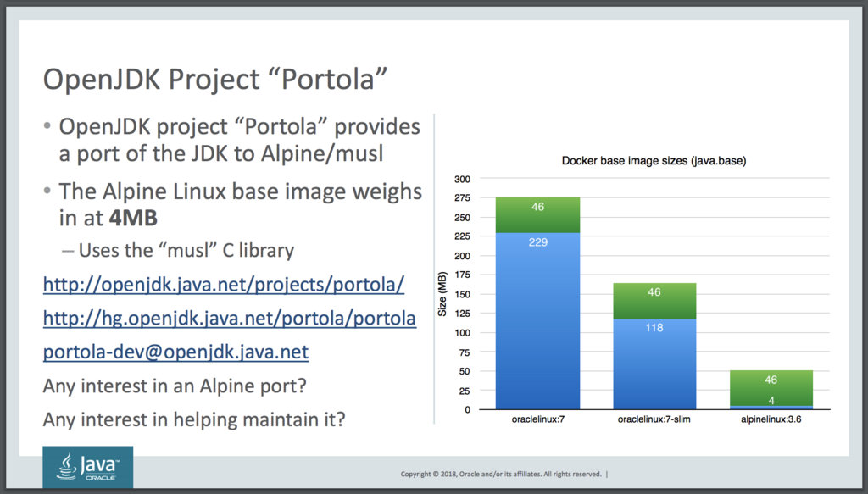Click the green 46 segment of the oraclelinux:7-slim bar
Screen dimensions: 868x494
pyautogui.click(x=654, y=301)
